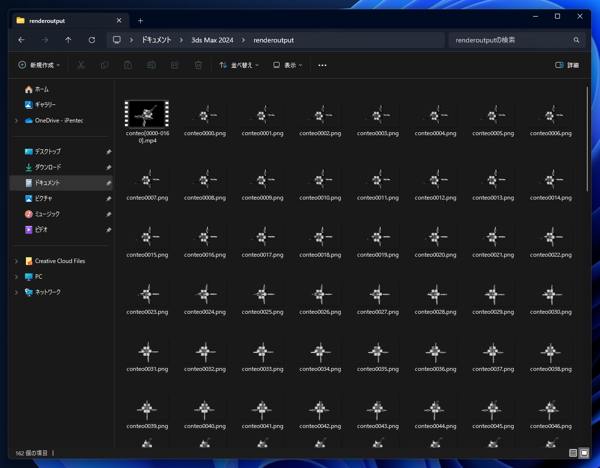Open ミュージック folder in the sidebar
Image resolution: width=600 pixels, height=468 pixels.
click(47, 214)
